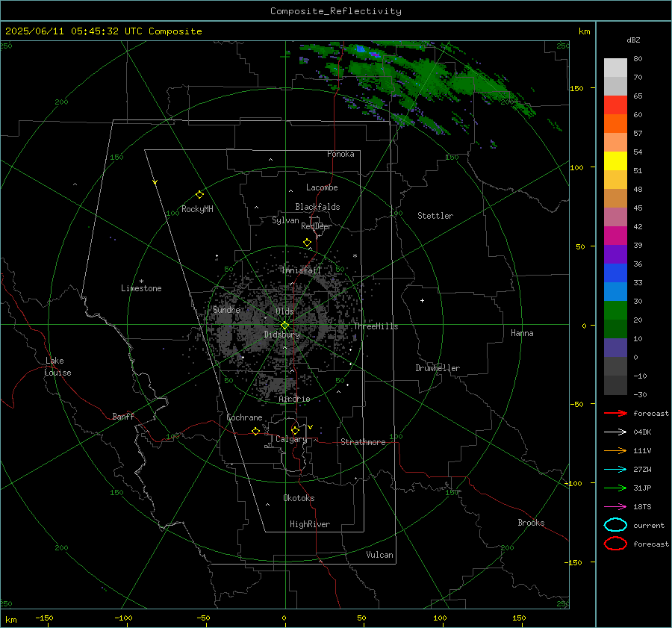Click the white 04DK arrow icon
The image size is (672, 628).
pyautogui.click(x=615, y=432)
